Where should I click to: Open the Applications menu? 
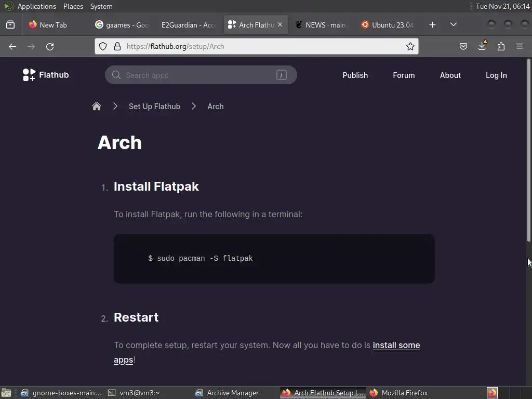(x=37, y=6)
